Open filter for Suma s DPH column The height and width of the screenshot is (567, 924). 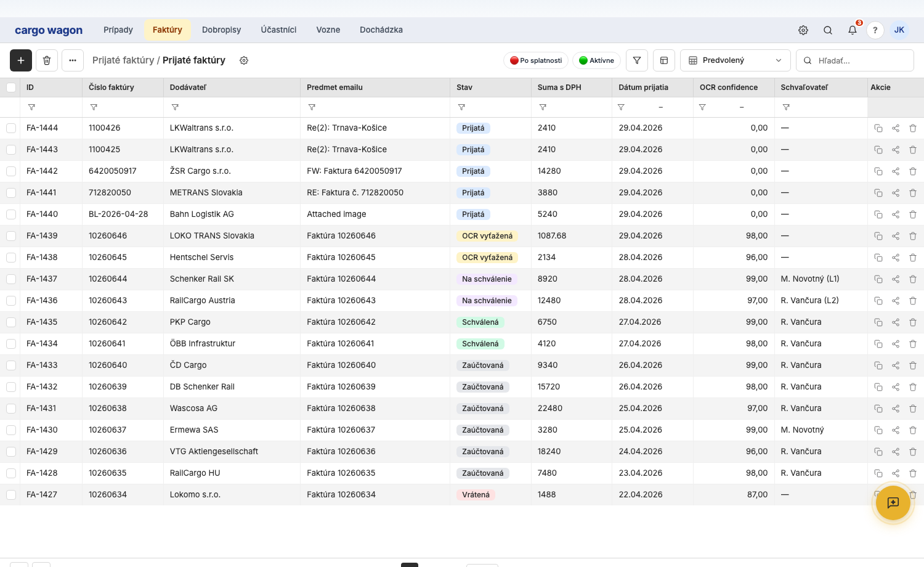pos(543,107)
